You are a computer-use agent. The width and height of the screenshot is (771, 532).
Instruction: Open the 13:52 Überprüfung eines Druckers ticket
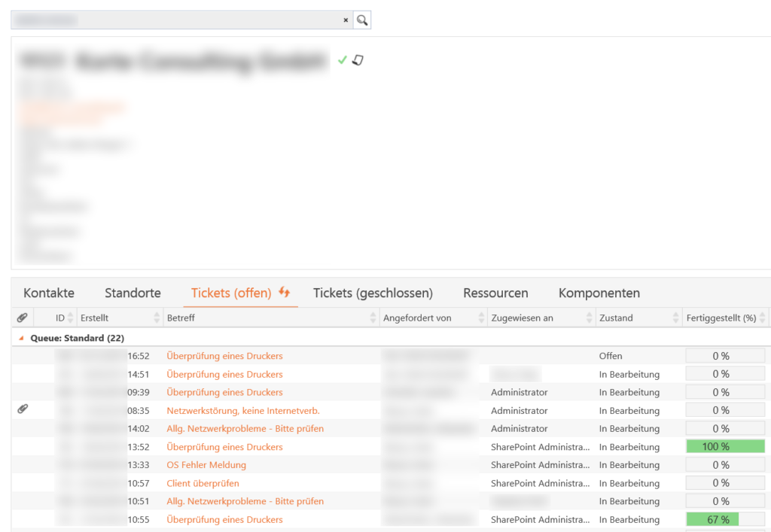(x=224, y=447)
